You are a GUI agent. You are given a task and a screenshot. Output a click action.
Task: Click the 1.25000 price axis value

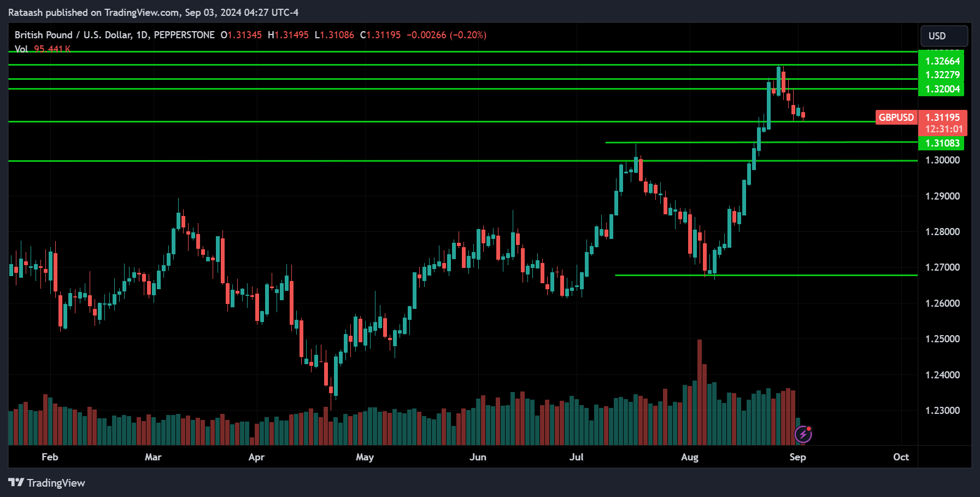coord(942,339)
